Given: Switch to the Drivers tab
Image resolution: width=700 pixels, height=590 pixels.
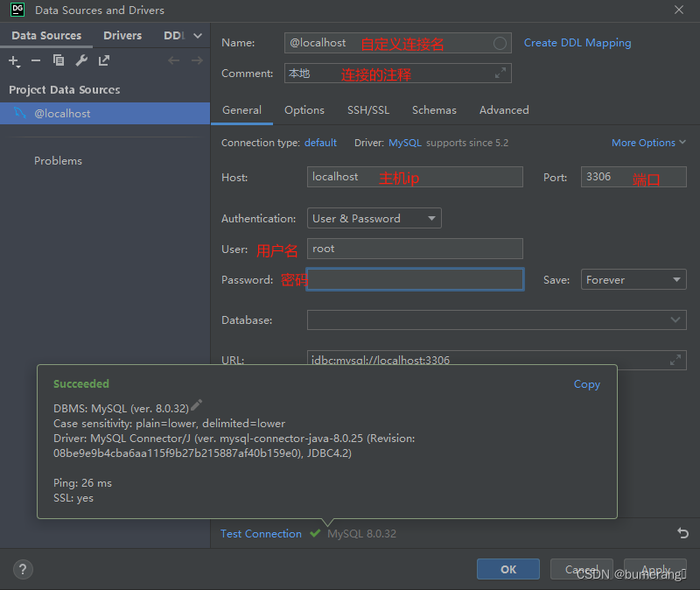Looking at the screenshot, I should tap(122, 35).
